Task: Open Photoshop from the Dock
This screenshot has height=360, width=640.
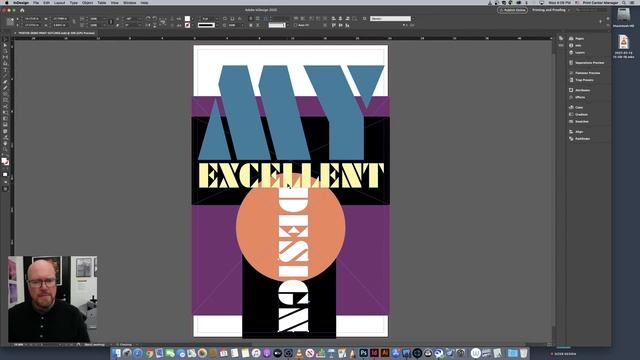Action: (x=363, y=353)
